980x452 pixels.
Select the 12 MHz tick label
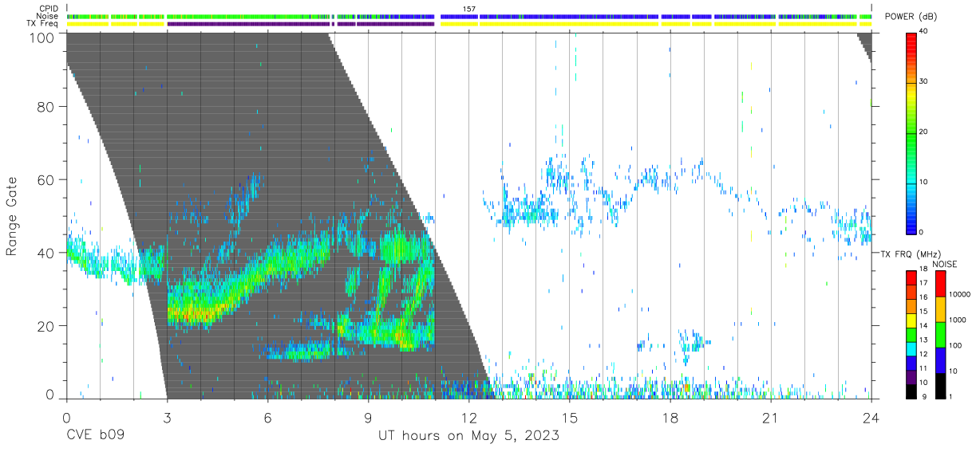tap(926, 354)
